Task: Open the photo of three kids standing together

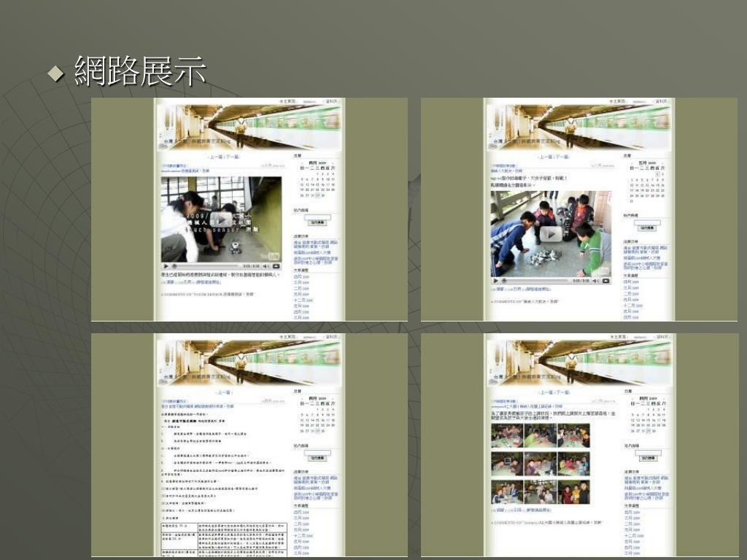Action: (573, 492)
